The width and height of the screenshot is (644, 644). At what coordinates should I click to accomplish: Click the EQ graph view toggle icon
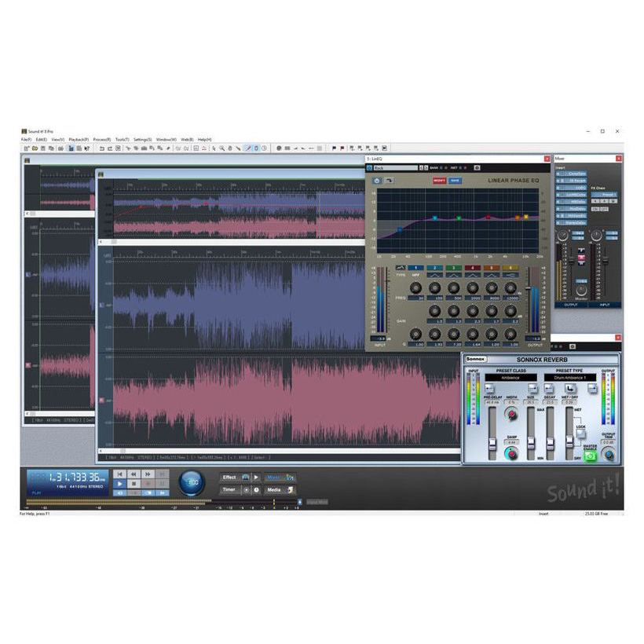coord(400,268)
